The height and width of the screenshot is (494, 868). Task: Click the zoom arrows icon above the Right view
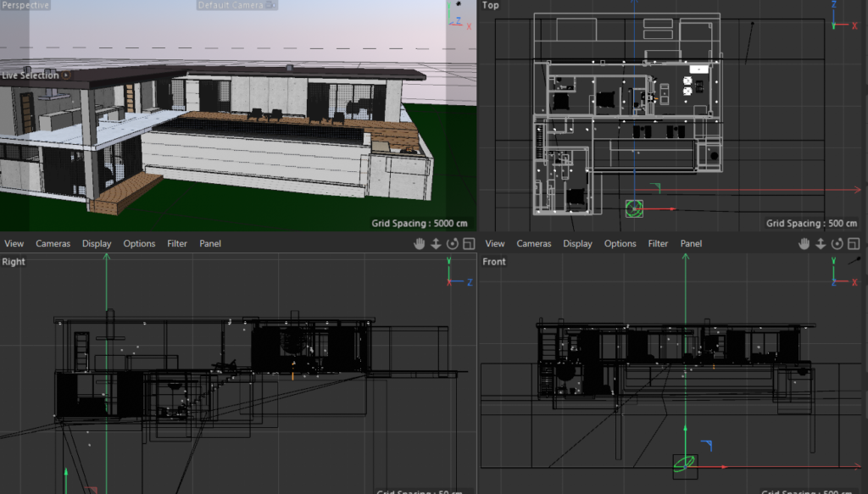point(436,244)
